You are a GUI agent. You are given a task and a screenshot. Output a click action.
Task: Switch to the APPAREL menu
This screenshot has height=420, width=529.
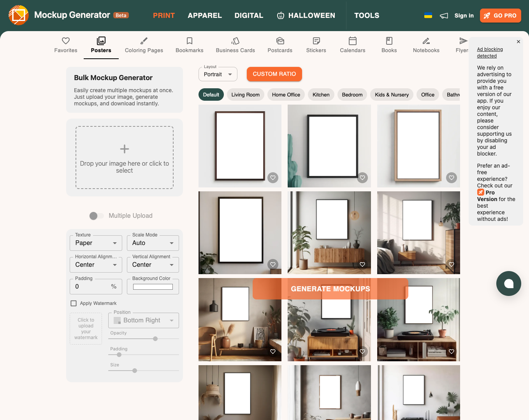coord(205,16)
